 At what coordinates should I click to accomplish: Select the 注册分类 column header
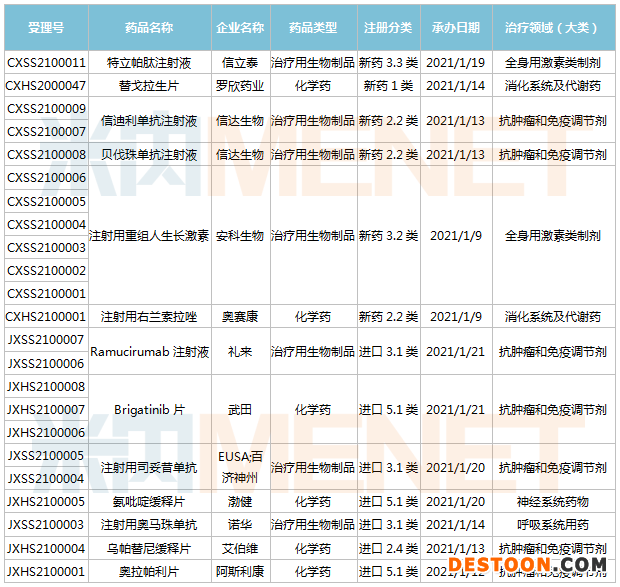pyautogui.click(x=388, y=26)
